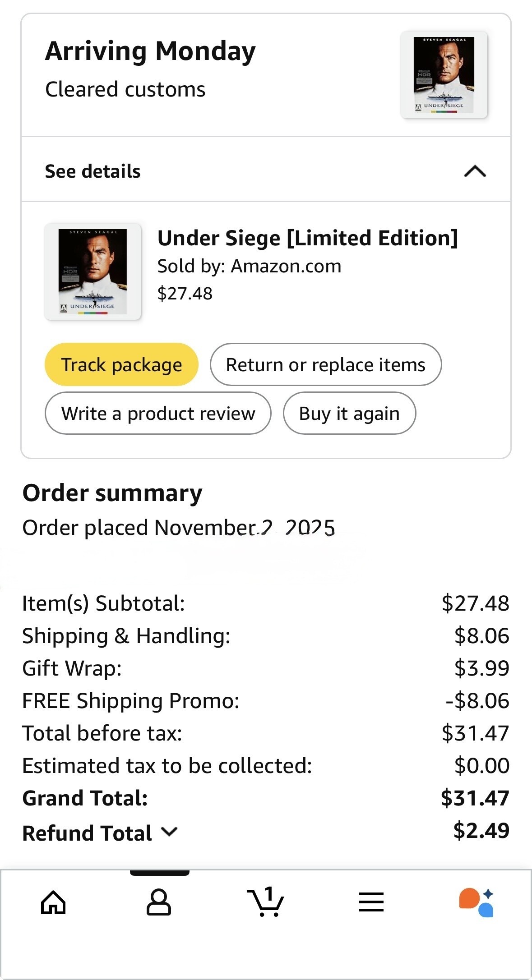Viewport: 532px width, 980px height.
Task: Open the hamburger menu icon
Action: [x=371, y=902]
